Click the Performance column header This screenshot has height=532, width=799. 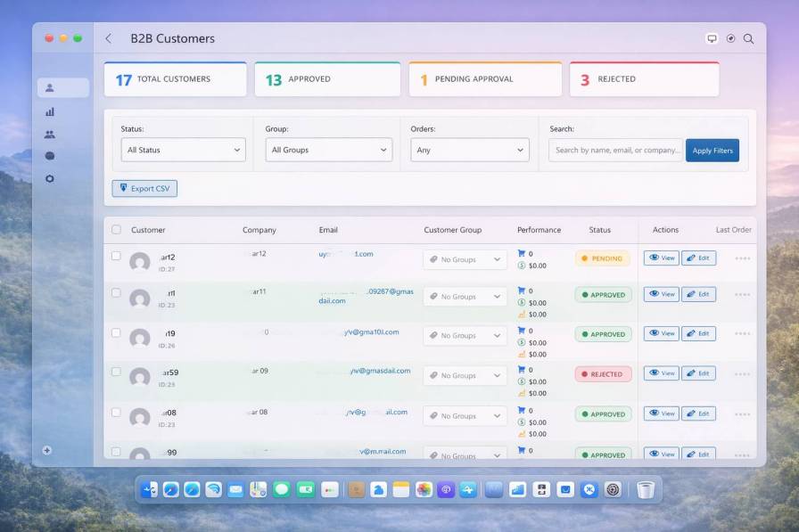(539, 230)
